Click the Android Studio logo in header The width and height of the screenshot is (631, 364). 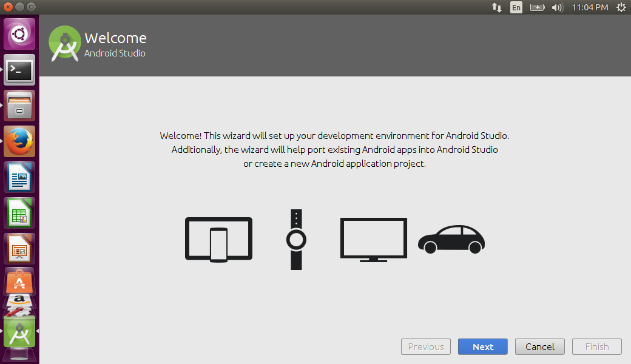(64, 44)
